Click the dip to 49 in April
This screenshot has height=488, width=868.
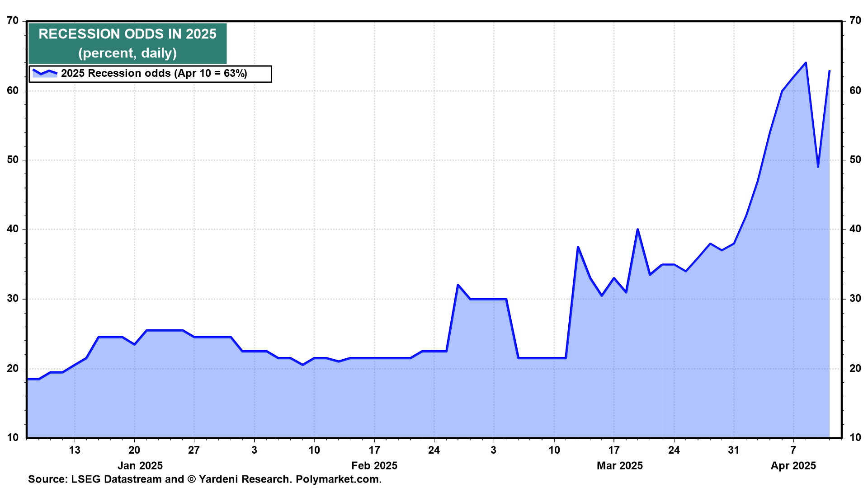coord(818,167)
